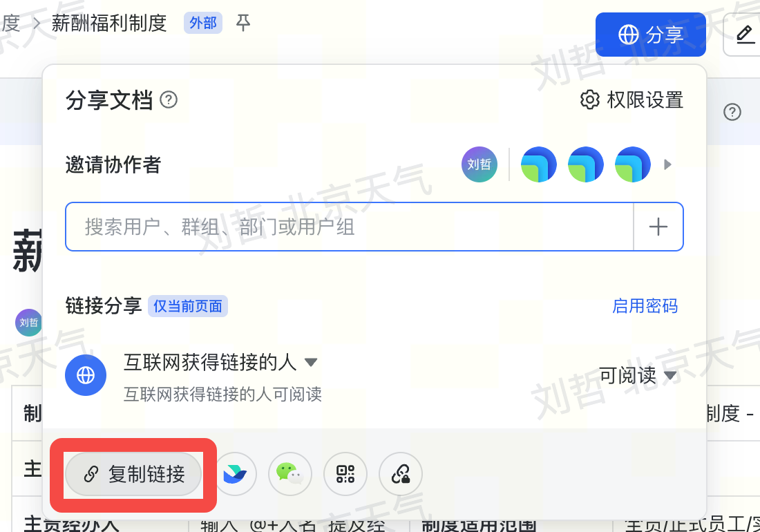Image resolution: width=760 pixels, height=532 pixels.
Task: Click the link with lock icon
Action: (400, 474)
